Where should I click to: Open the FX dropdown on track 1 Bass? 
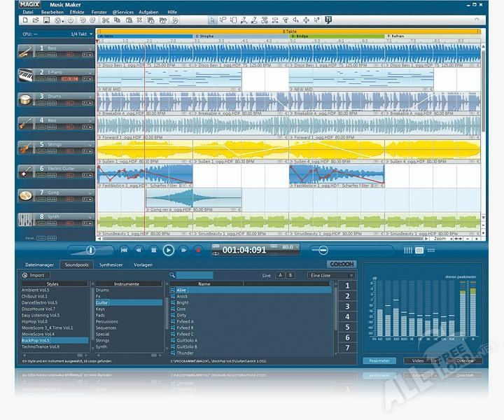(87, 55)
